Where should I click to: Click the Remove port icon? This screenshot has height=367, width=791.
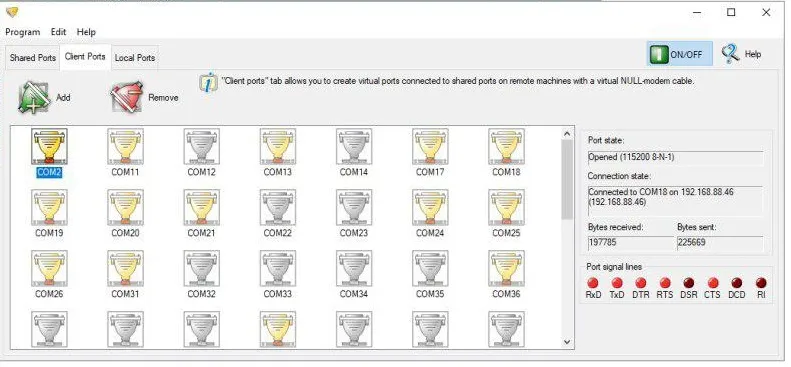(127, 97)
